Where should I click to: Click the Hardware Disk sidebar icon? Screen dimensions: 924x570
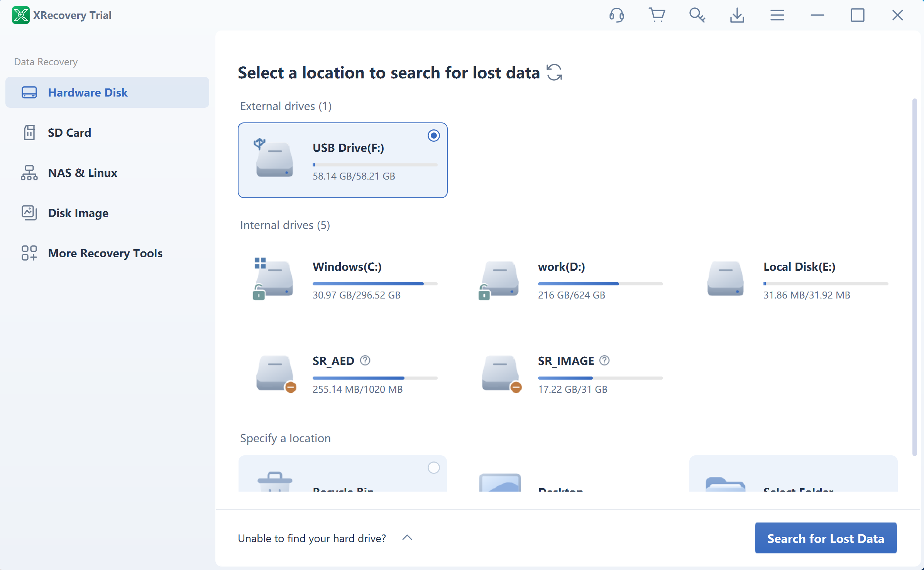coord(29,93)
